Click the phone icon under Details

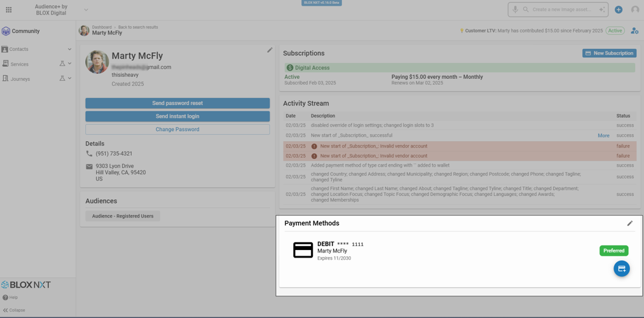coord(89,153)
